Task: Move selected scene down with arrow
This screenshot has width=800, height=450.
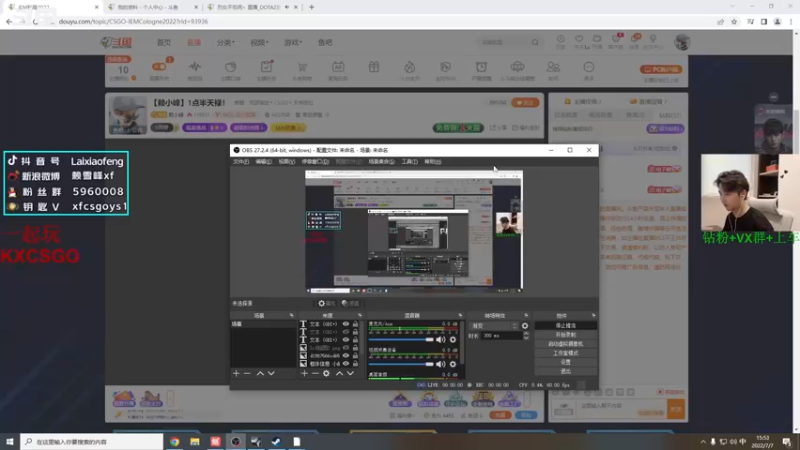Action: click(271, 373)
